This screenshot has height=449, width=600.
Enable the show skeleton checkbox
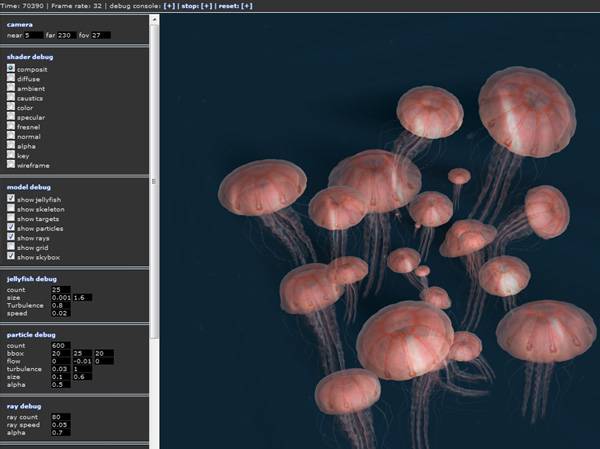pos(11,209)
